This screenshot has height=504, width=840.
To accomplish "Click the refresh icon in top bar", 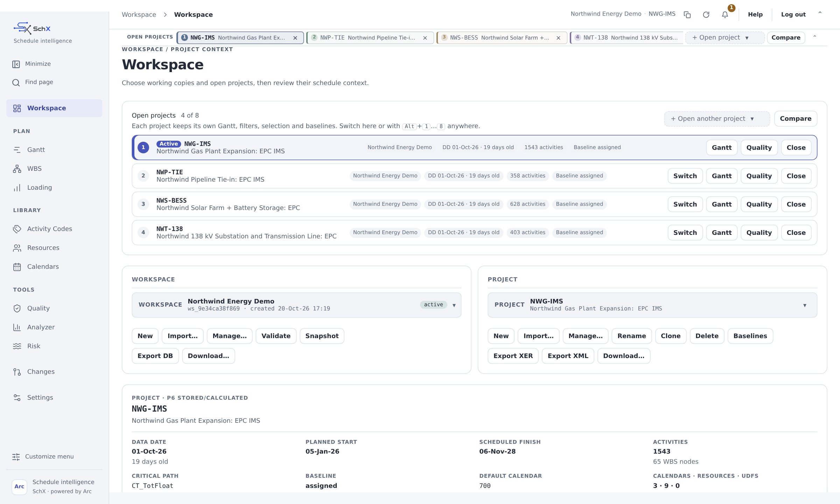I will (706, 15).
